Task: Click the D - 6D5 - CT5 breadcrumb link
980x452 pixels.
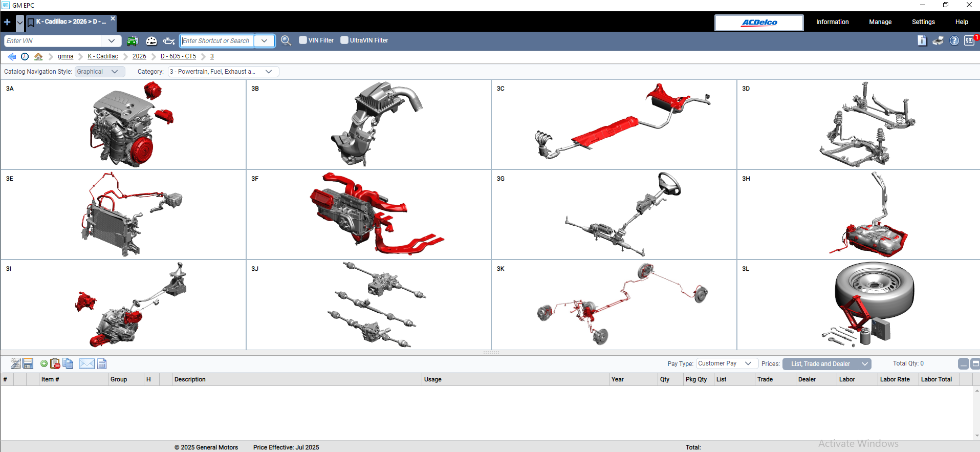Action: pyautogui.click(x=178, y=56)
